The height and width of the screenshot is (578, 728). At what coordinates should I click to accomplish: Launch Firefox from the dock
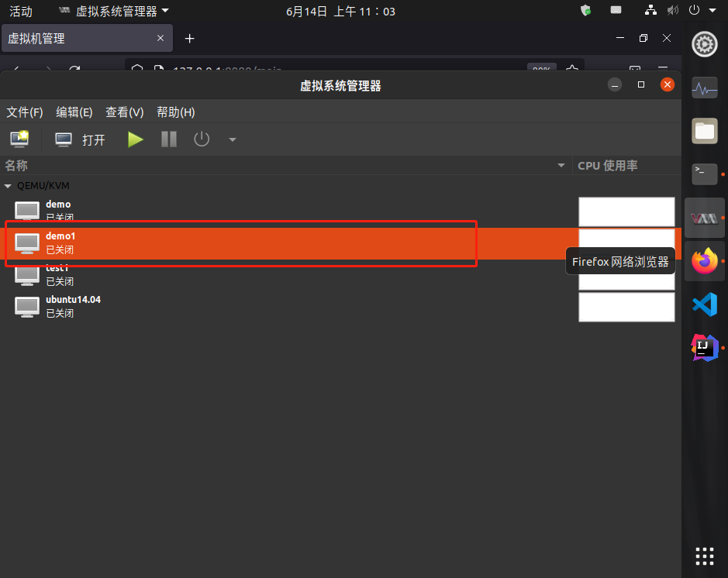click(x=705, y=261)
